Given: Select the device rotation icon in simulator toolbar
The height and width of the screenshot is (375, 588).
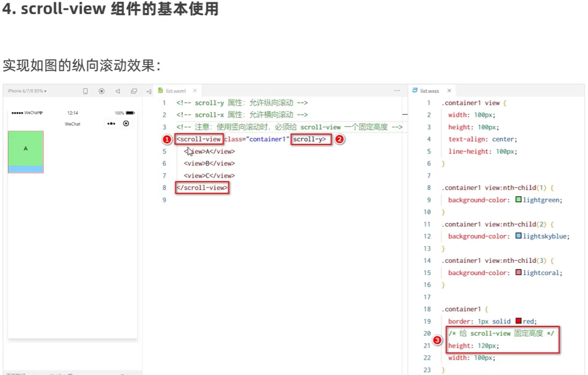Looking at the screenshot, I should [x=85, y=91].
